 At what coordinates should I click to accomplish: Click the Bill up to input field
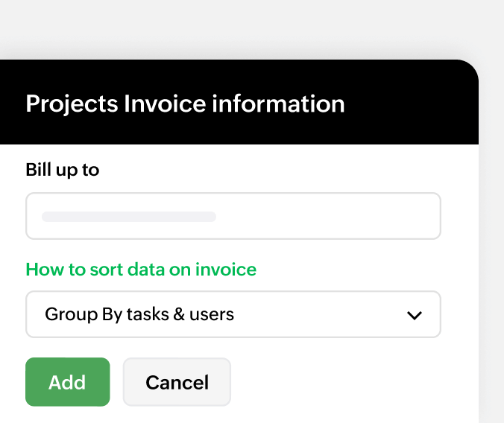click(233, 216)
